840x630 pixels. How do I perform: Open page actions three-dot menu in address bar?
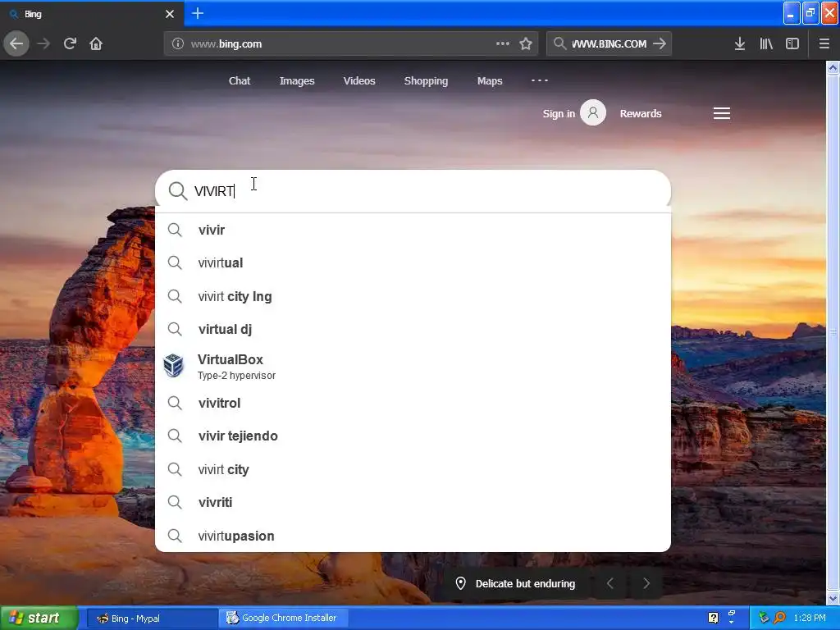click(503, 43)
